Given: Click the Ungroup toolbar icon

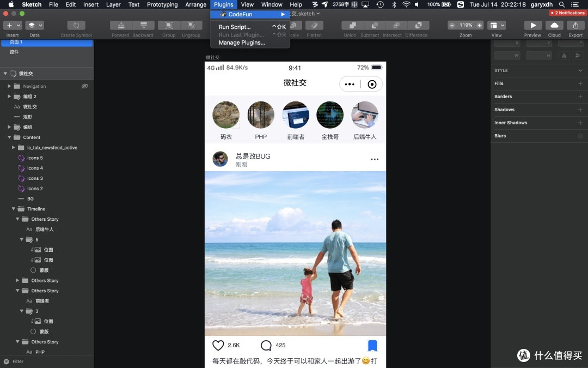Looking at the screenshot, I should click(191, 25).
